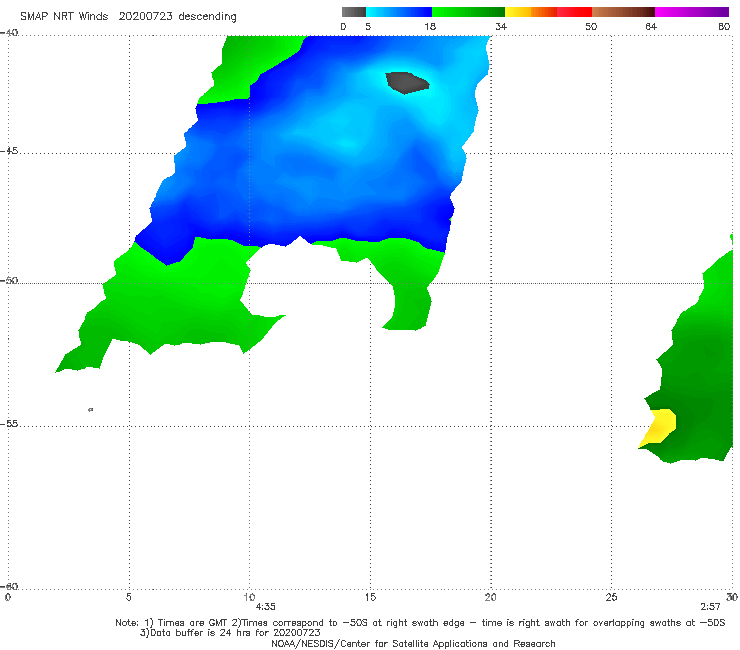Click the brown segment of the color bar

click(x=623, y=12)
